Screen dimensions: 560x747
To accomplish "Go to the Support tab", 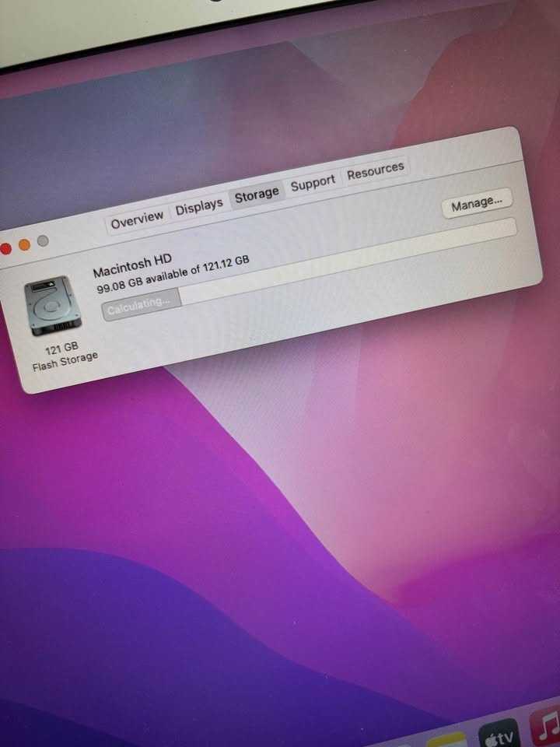I will [x=313, y=184].
